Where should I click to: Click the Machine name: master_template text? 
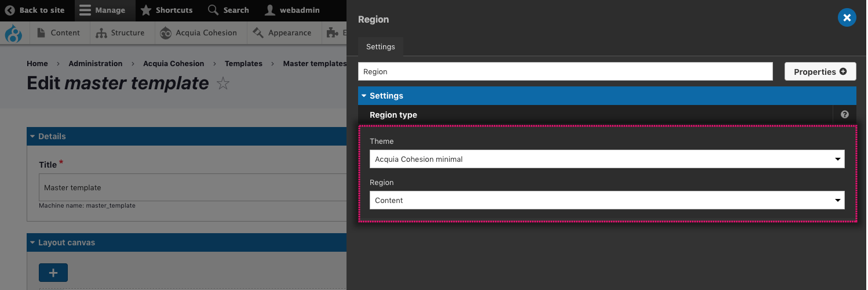point(87,206)
